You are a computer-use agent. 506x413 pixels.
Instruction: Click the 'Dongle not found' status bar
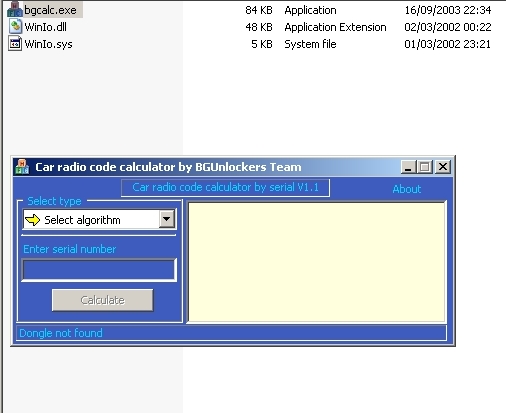(x=231, y=333)
